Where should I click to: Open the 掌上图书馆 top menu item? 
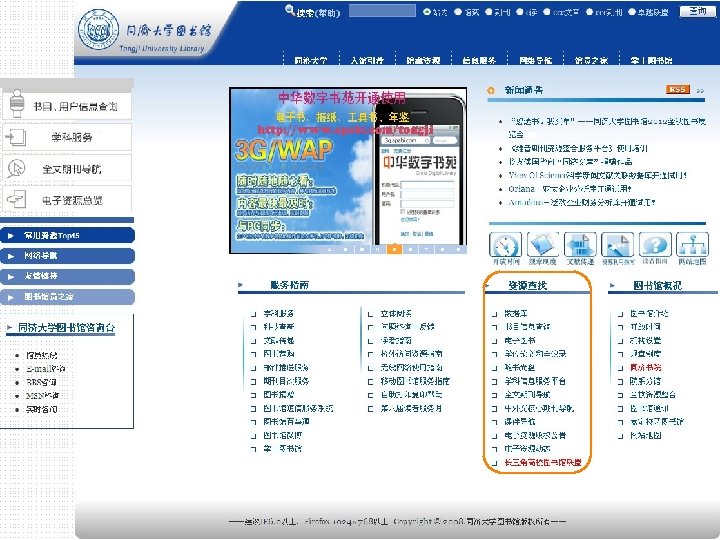[651, 60]
